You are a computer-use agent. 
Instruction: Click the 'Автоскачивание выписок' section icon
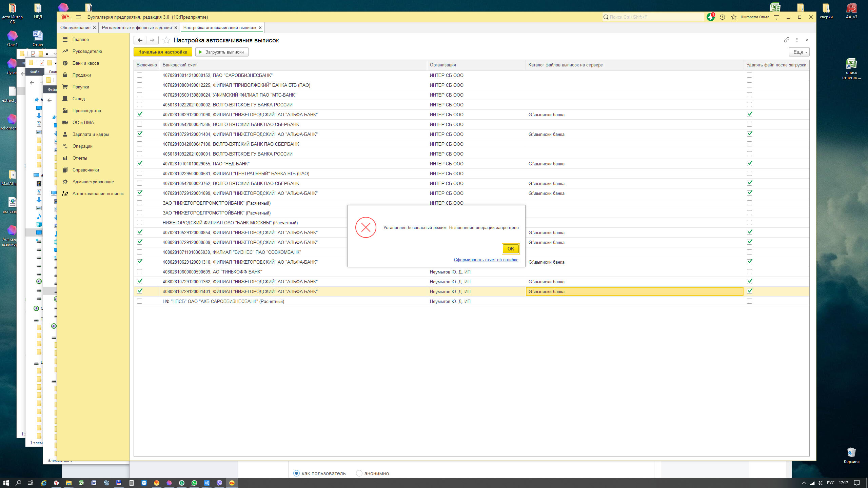65,194
